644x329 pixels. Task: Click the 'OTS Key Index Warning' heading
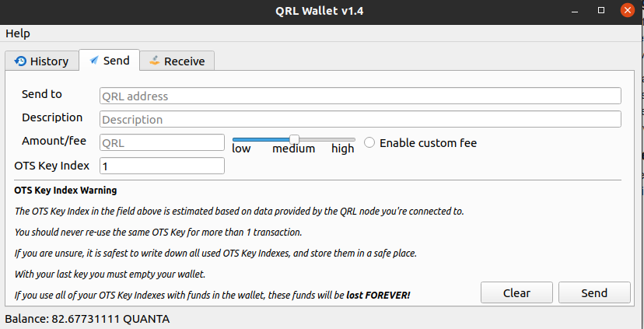click(x=65, y=191)
